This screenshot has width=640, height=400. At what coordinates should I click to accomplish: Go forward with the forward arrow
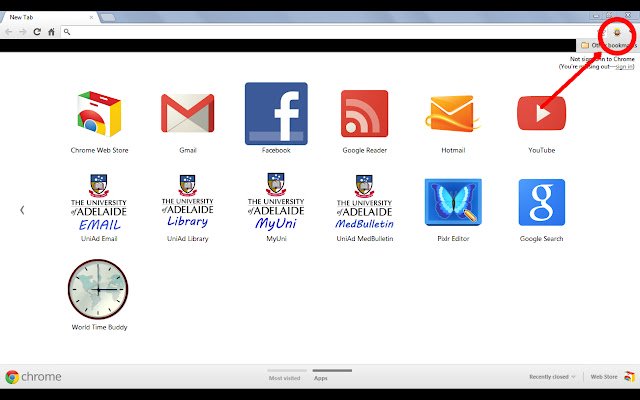tap(22, 32)
